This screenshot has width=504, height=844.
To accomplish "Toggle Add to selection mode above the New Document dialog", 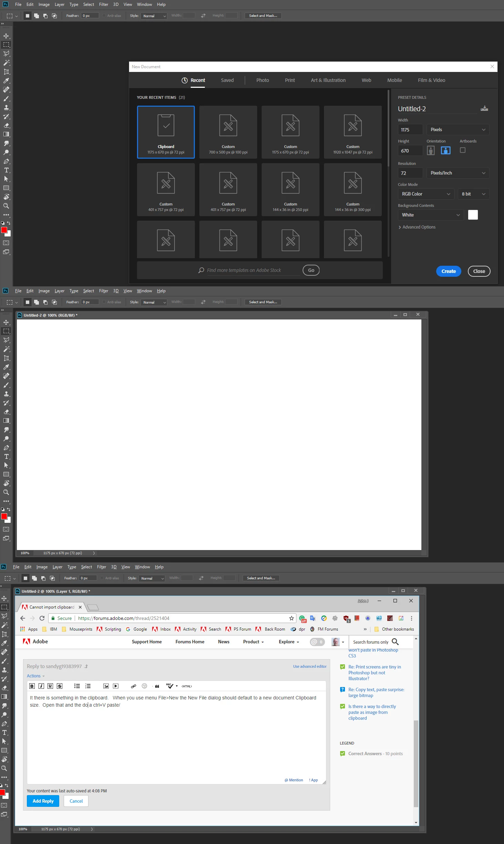I will (36, 16).
